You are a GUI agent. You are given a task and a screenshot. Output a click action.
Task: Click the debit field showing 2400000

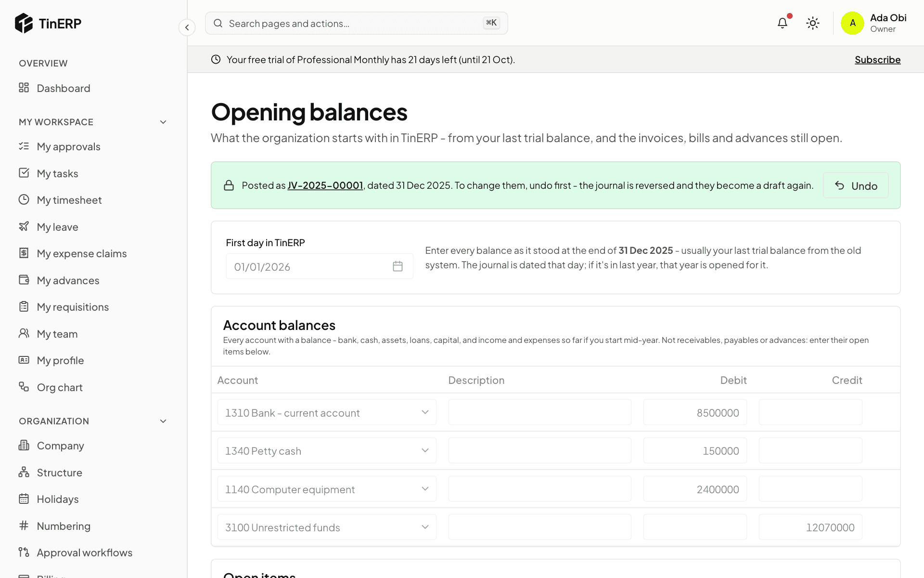(x=695, y=489)
